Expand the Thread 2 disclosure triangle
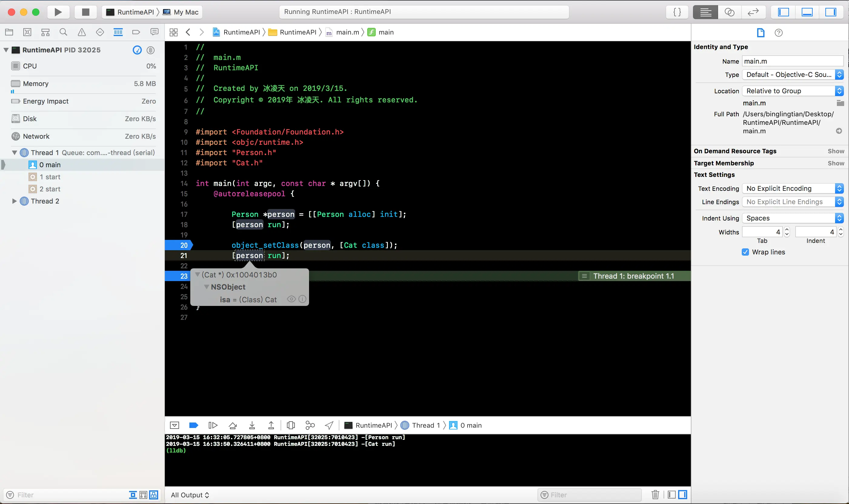 (15, 201)
